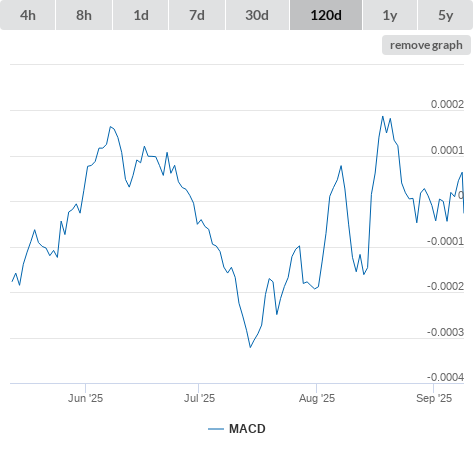The width and height of the screenshot is (474, 455).
Task: Click the -0.0004 y-axis label
Action: (x=445, y=377)
